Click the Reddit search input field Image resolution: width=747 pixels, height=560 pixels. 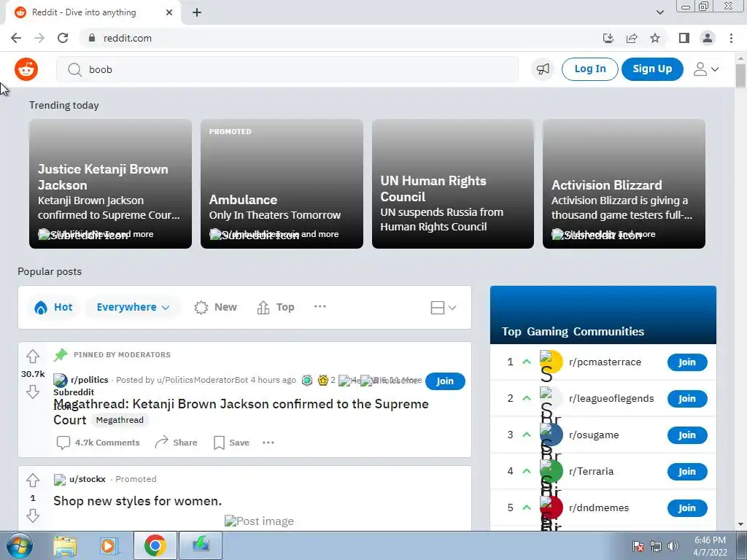click(287, 69)
